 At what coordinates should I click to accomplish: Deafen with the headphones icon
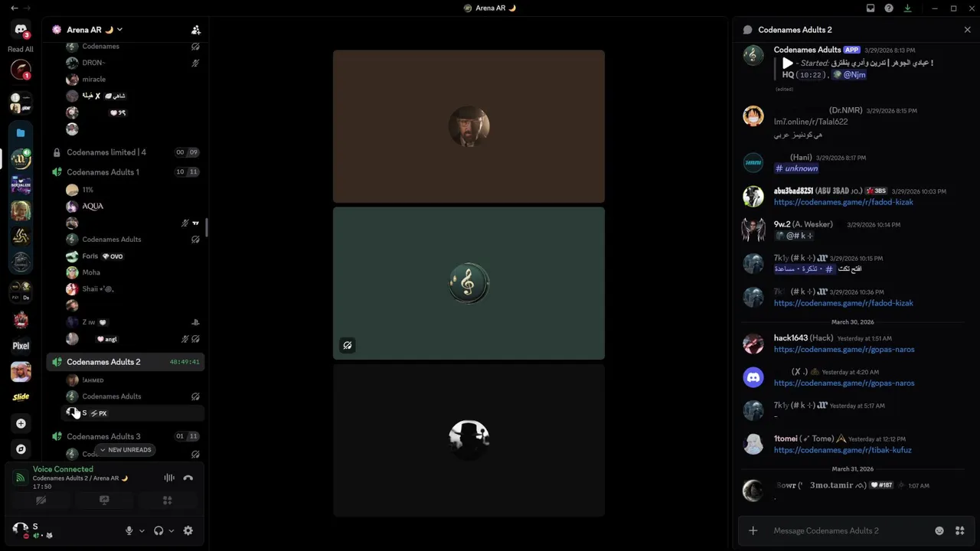coord(158,530)
